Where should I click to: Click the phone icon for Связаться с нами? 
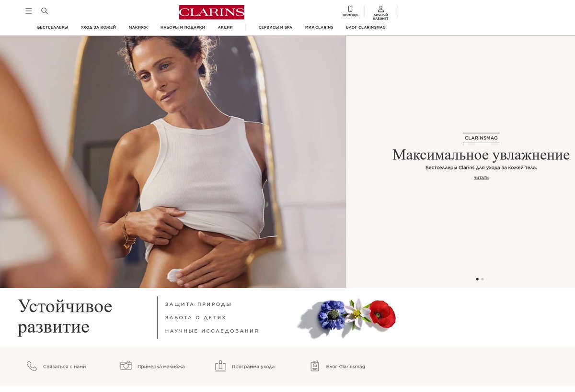click(x=32, y=366)
